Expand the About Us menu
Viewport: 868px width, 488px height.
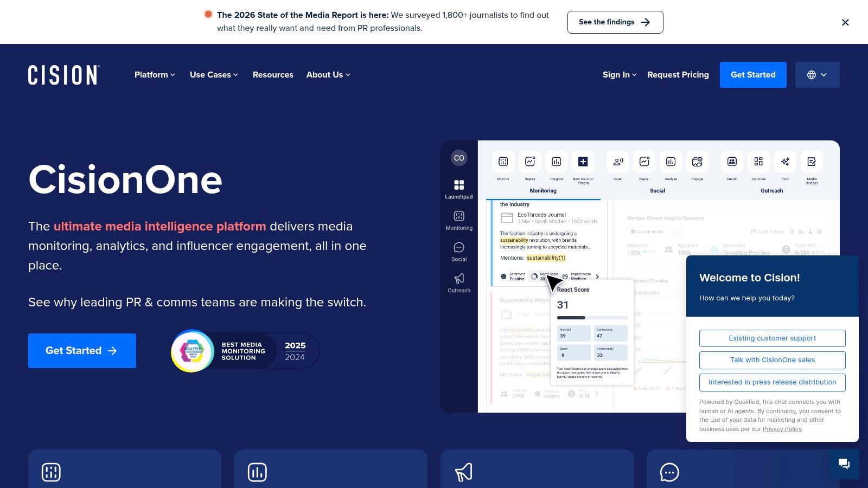328,75
